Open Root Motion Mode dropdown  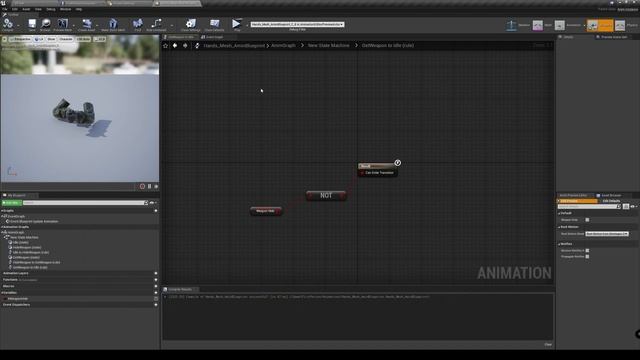[607, 234]
